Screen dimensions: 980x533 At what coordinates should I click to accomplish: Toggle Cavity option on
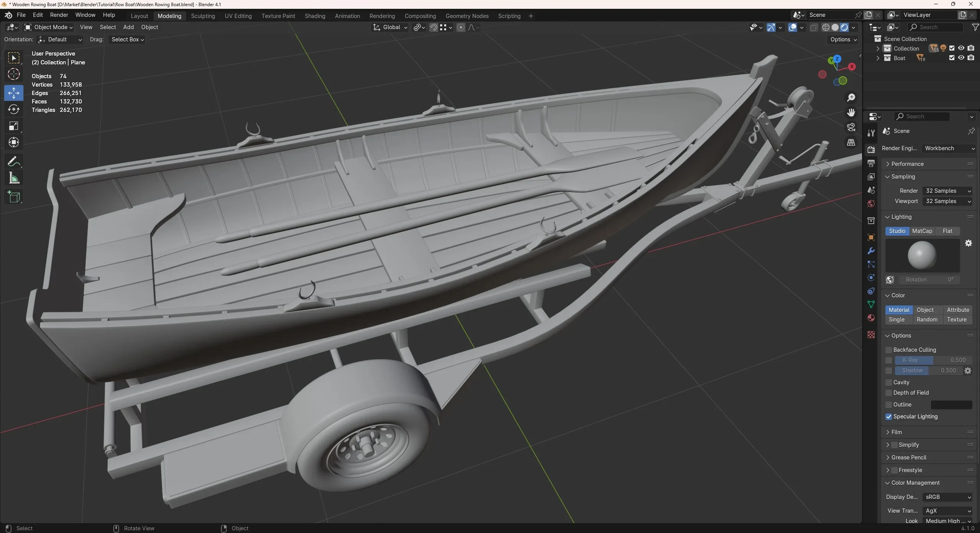point(889,382)
